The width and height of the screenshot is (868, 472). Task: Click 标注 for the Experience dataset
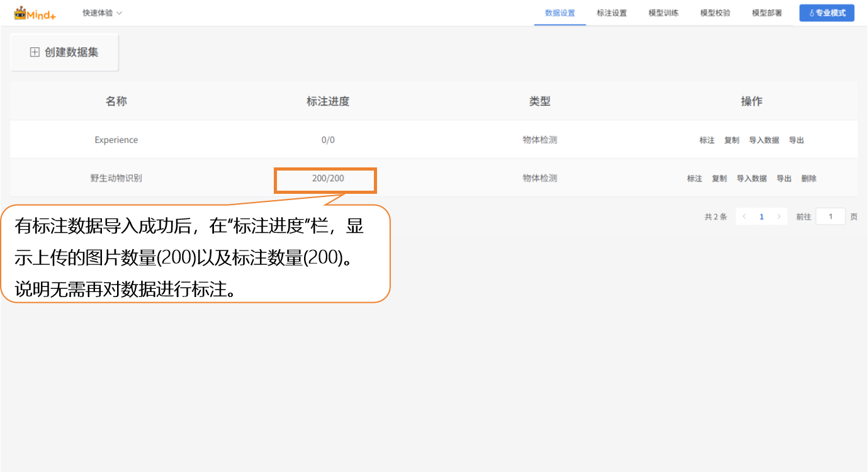click(707, 140)
